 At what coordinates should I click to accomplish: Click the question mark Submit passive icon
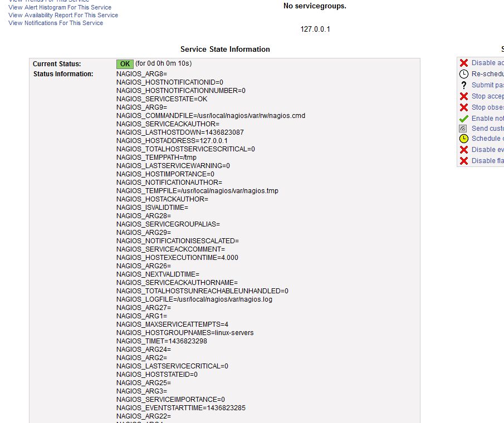(x=463, y=85)
